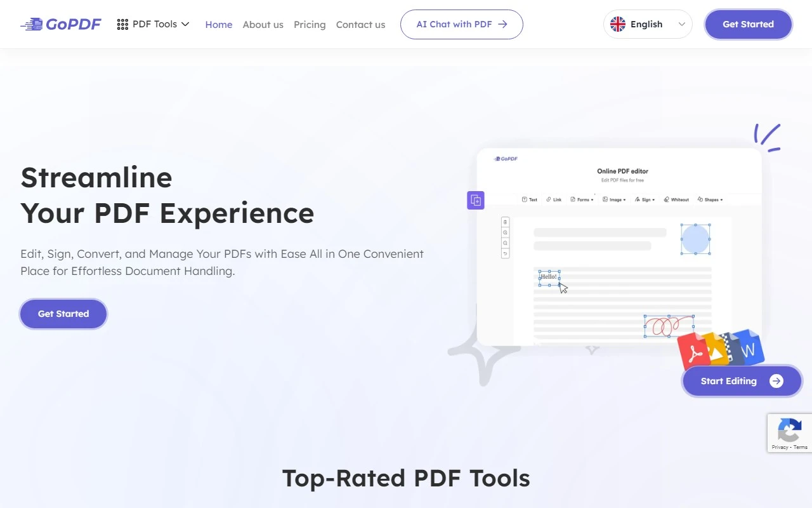Expand the PDF Tools dropdown chevron
The image size is (812, 508).
pyautogui.click(x=185, y=24)
